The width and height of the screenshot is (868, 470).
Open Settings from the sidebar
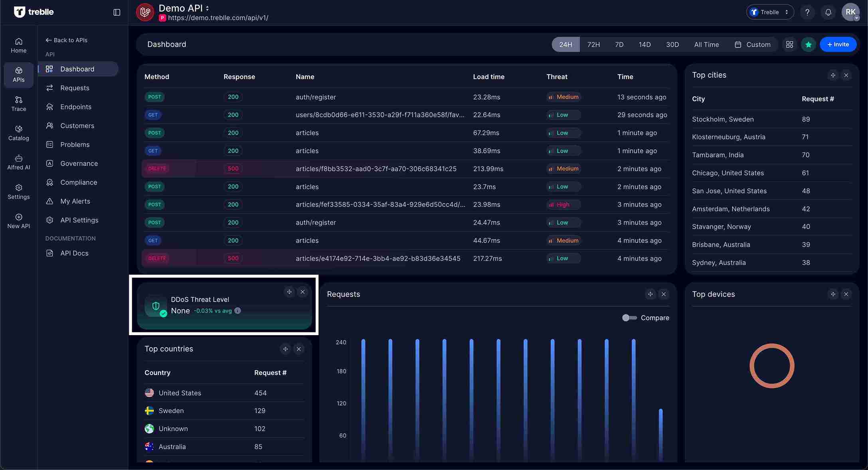18,192
